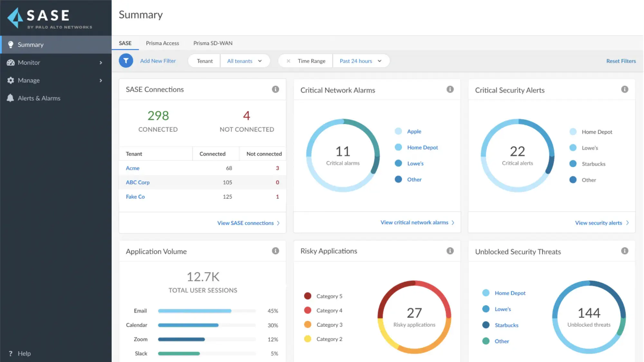Expand the Monitor section in sidebar
644x362 pixels.
pos(11,62)
